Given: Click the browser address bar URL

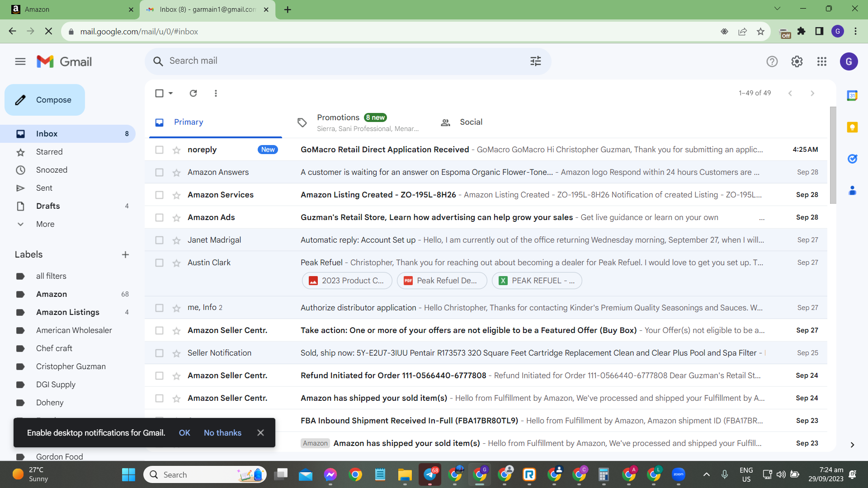Looking at the screenshot, I should (139, 32).
